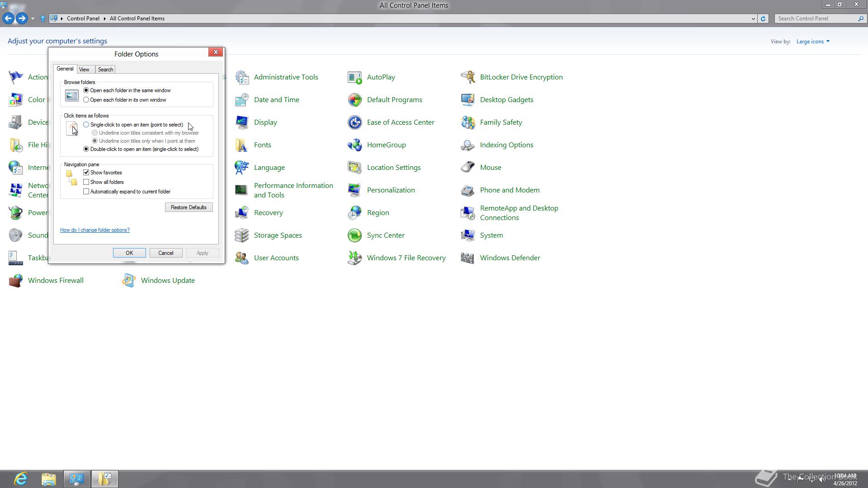Open View by Large icons dropdown

pyautogui.click(x=813, y=42)
